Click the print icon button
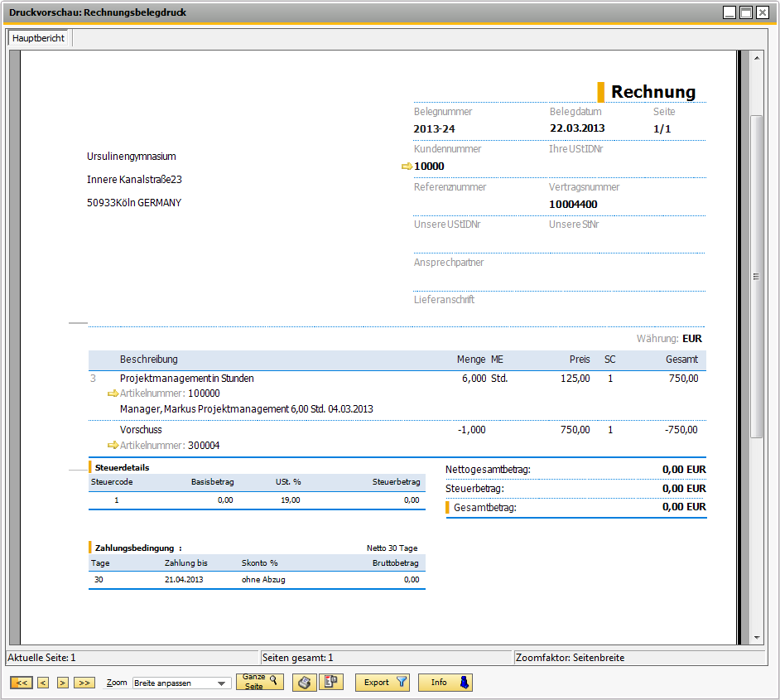This screenshot has width=780, height=700. [x=305, y=683]
